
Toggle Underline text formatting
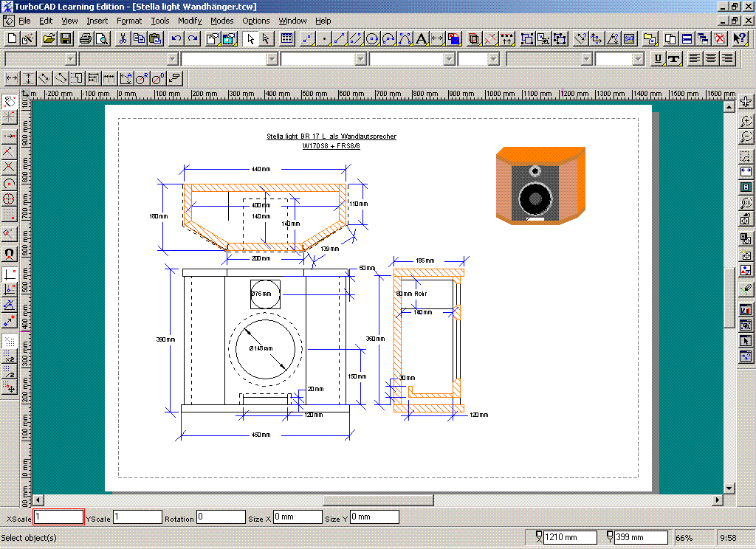pos(658,58)
